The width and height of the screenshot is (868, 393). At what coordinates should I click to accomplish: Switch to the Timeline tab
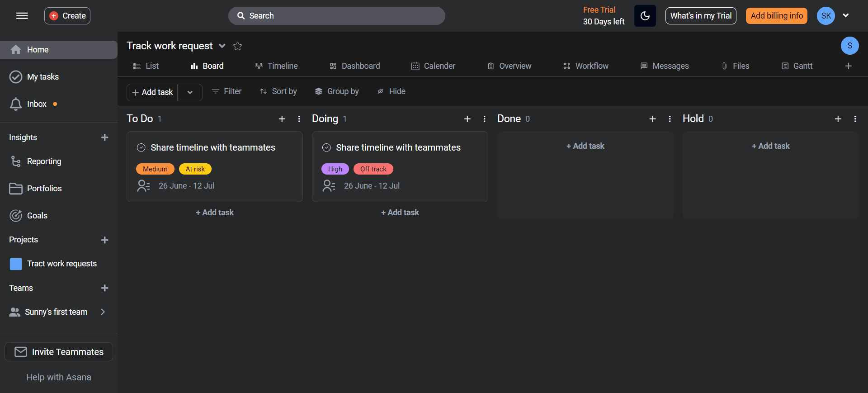tap(276, 66)
